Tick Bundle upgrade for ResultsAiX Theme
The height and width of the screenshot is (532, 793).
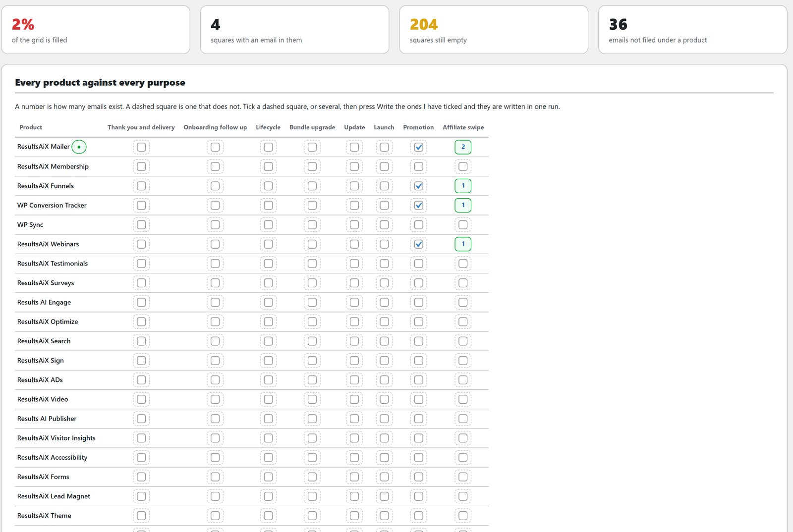[x=312, y=516]
